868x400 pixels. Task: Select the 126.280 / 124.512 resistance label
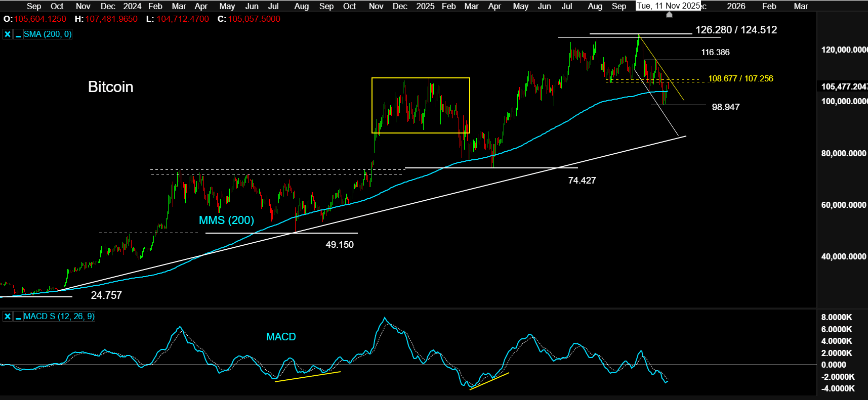tap(736, 30)
